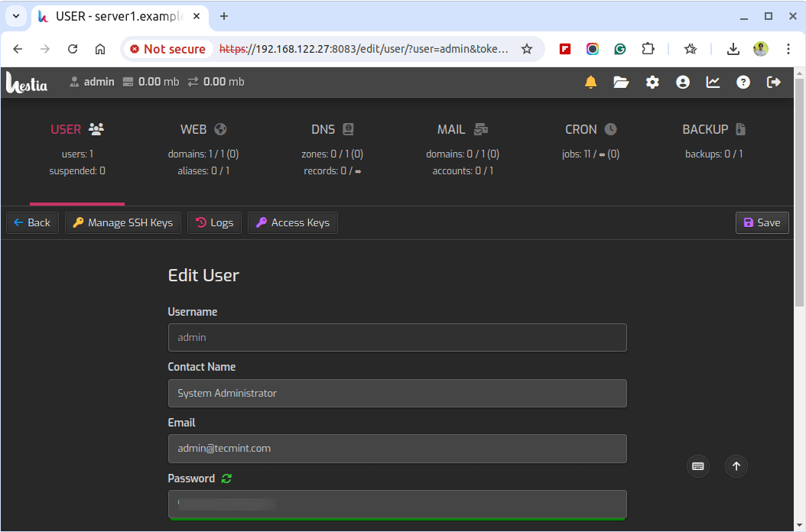Open the Chrome profile avatar
The height and width of the screenshot is (532, 806).
pos(761,49)
